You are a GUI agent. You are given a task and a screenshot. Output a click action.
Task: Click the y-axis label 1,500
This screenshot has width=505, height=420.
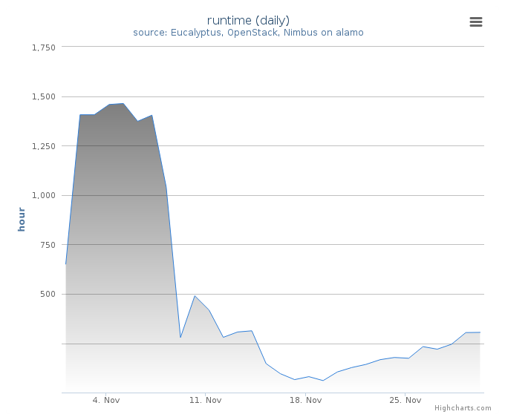pos(44,97)
